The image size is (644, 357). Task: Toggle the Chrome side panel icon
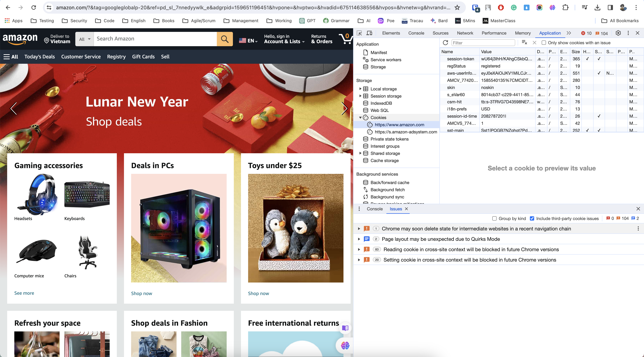(610, 8)
